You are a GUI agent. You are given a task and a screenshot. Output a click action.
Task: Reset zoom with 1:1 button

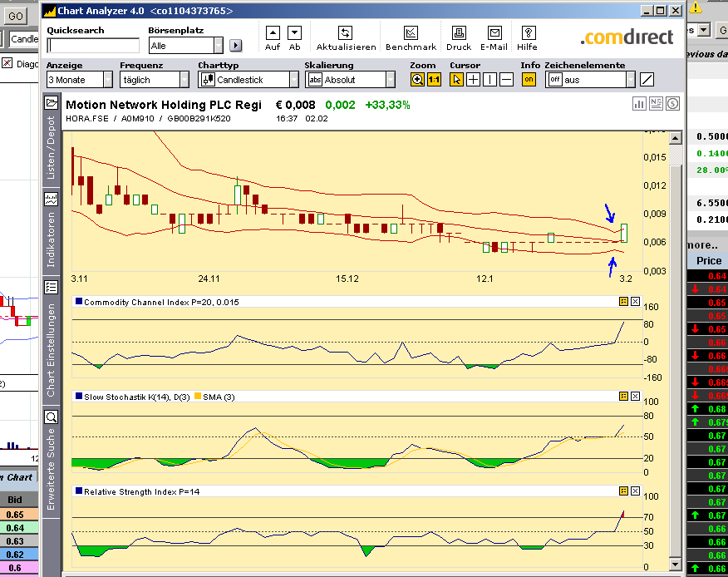(434, 80)
